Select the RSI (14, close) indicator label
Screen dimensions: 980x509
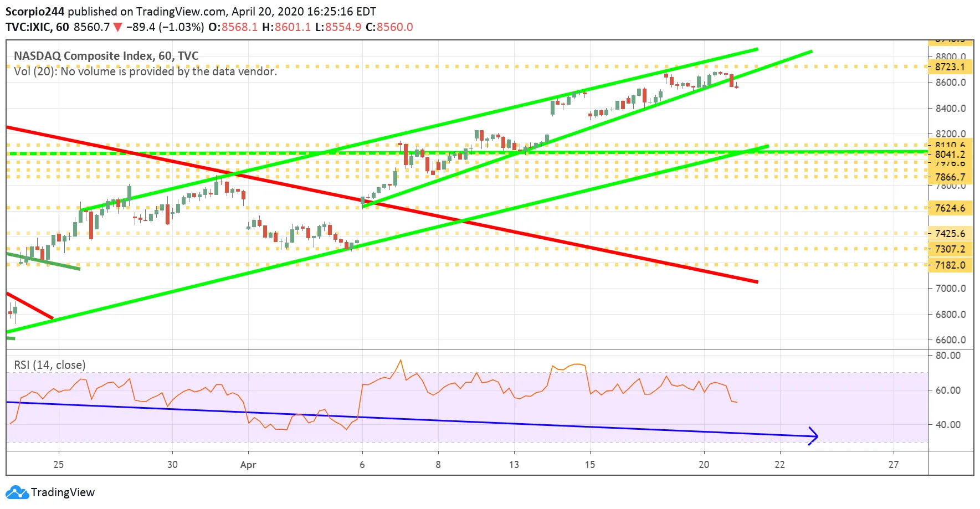(50, 365)
